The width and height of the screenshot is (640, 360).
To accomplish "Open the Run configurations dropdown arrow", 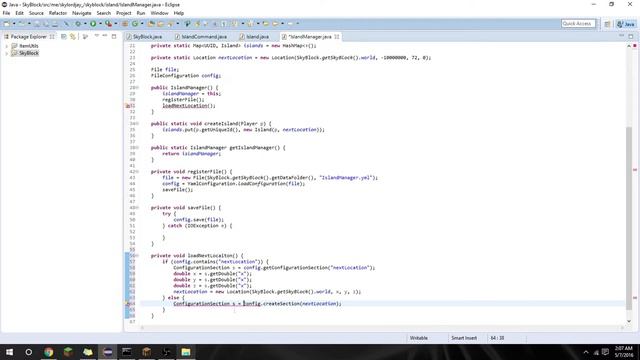I will click(100, 24).
